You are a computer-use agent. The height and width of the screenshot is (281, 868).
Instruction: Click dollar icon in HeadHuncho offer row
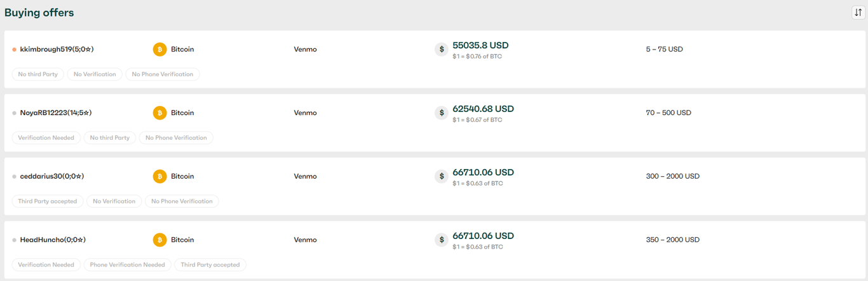pos(442,240)
